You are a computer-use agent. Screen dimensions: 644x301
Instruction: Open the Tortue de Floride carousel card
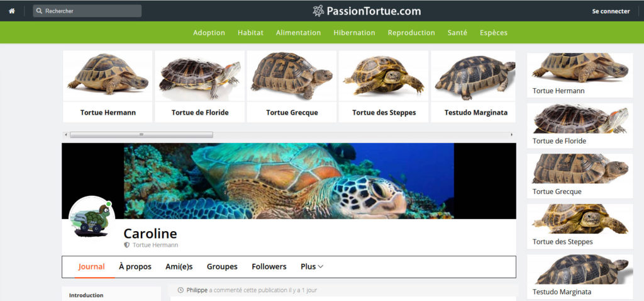click(x=200, y=86)
